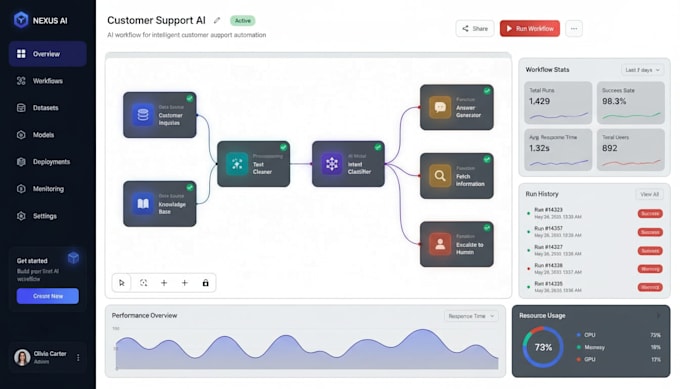The image size is (680, 389).
Task: Select the Knowledge Base book icon
Action: point(143,203)
